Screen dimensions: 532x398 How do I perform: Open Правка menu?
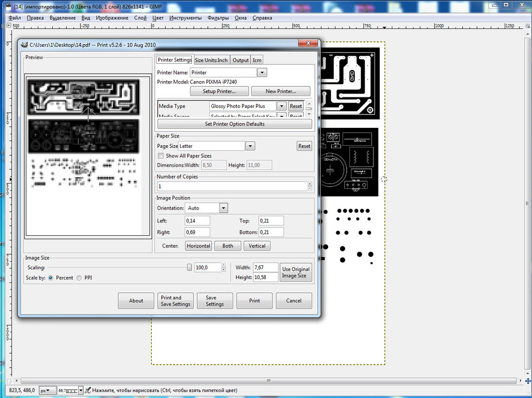click(x=35, y=17)
